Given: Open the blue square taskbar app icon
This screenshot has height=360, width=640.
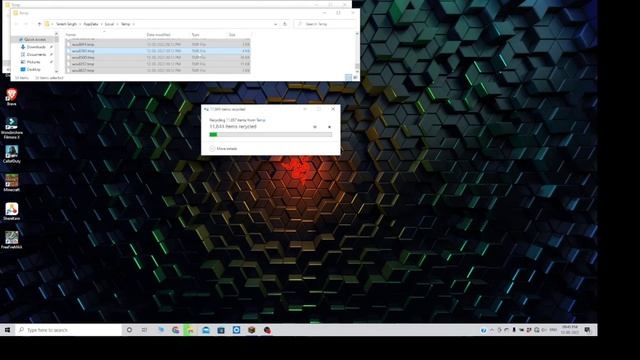Looking at the screenshot, I should point(236,330).
